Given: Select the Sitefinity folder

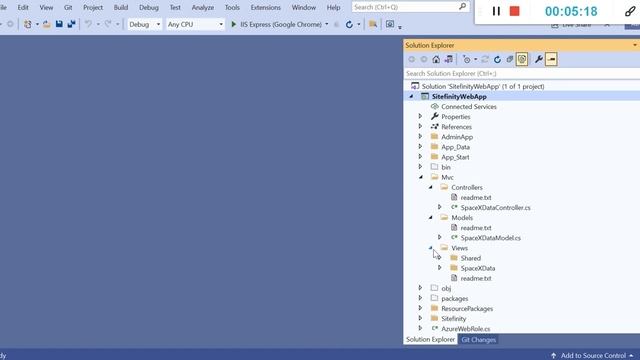Looking at the screenshot, I should click(453, 319).
